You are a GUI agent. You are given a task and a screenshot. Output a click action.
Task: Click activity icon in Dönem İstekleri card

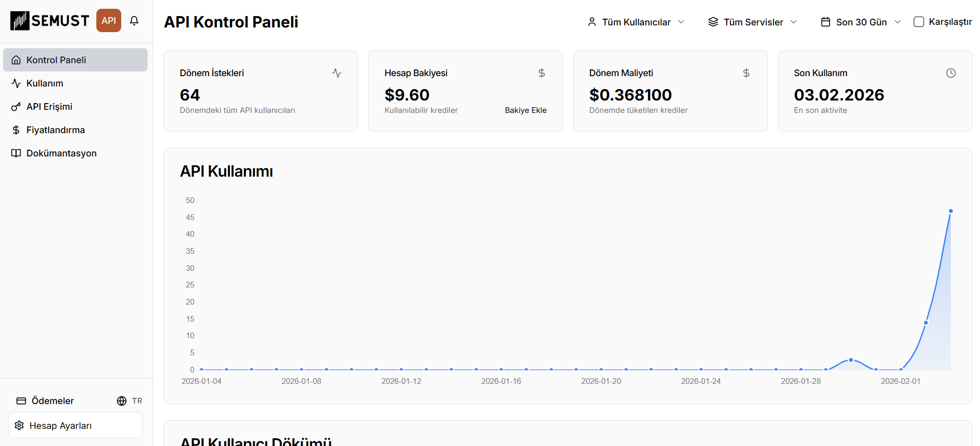point(337,73)
